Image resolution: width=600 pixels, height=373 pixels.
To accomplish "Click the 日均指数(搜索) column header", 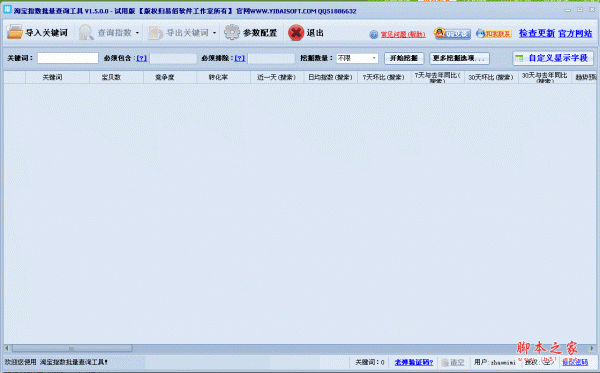I will pos(330,77).
